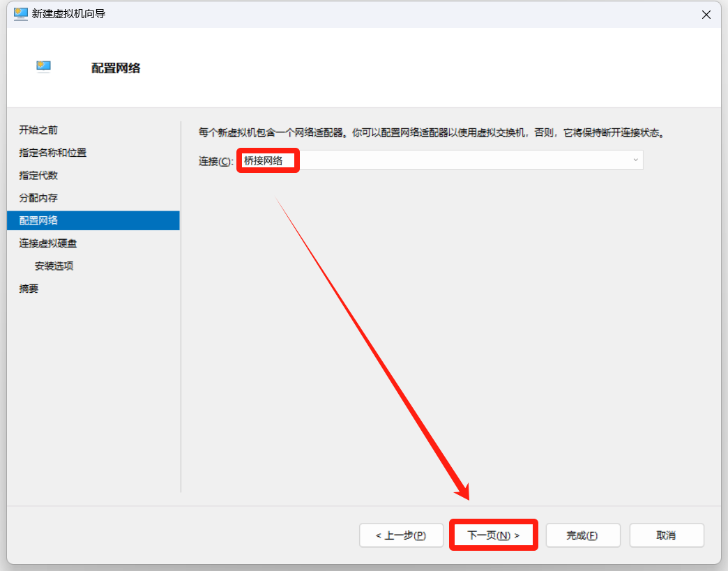Image resolution: width=728 pixels, height=571 pixels.
Task: Click the header icon beside the 配置网络 heading
Action: point(44,67)
